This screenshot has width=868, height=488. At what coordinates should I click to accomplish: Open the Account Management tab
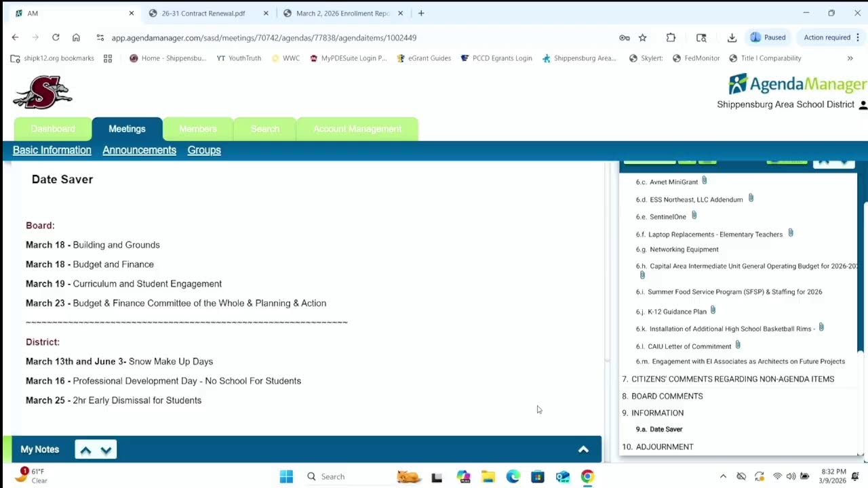(357, 129)
